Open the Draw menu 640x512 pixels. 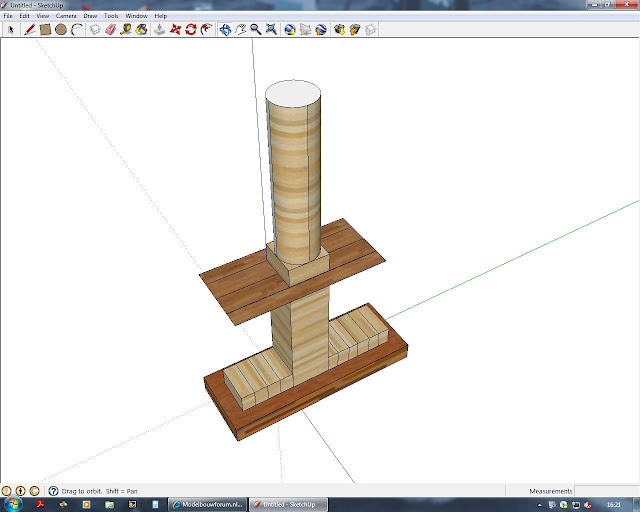pyautogui.click(x=90, y=16)
